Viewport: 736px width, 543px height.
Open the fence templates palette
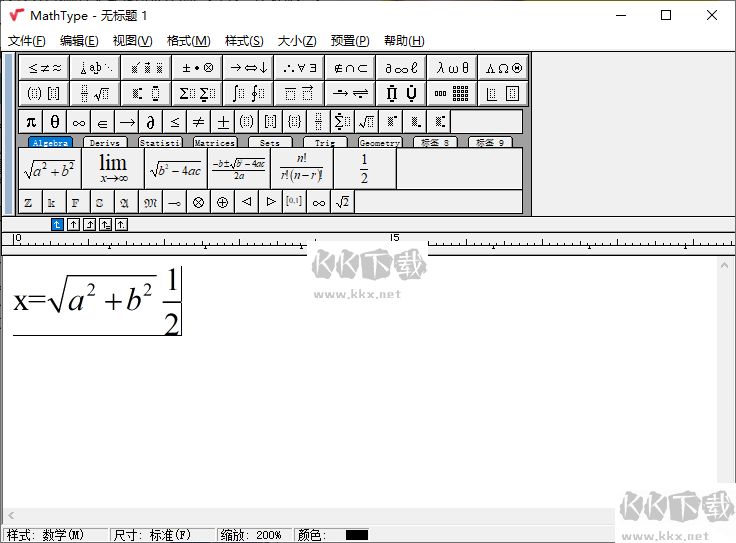[x=45, y=93]
